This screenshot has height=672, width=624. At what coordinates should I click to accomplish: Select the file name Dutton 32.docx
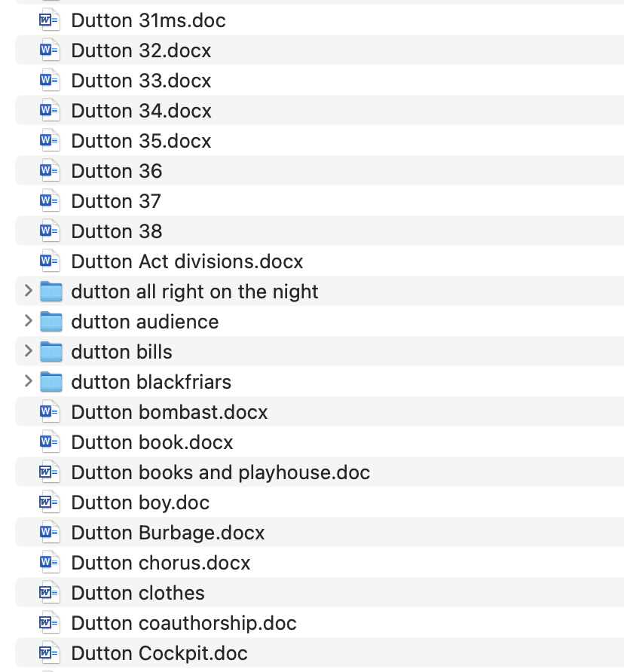pos(141,50)
